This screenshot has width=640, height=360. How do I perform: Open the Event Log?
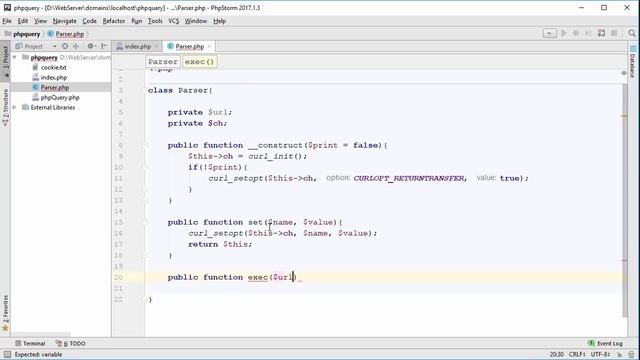[x=605, y=343]
